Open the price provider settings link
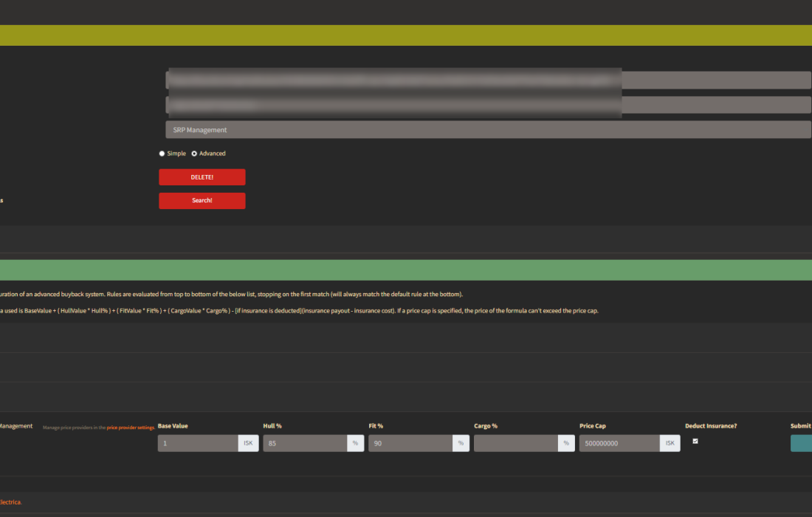The image size is (812, 517). tap(131, 428)
